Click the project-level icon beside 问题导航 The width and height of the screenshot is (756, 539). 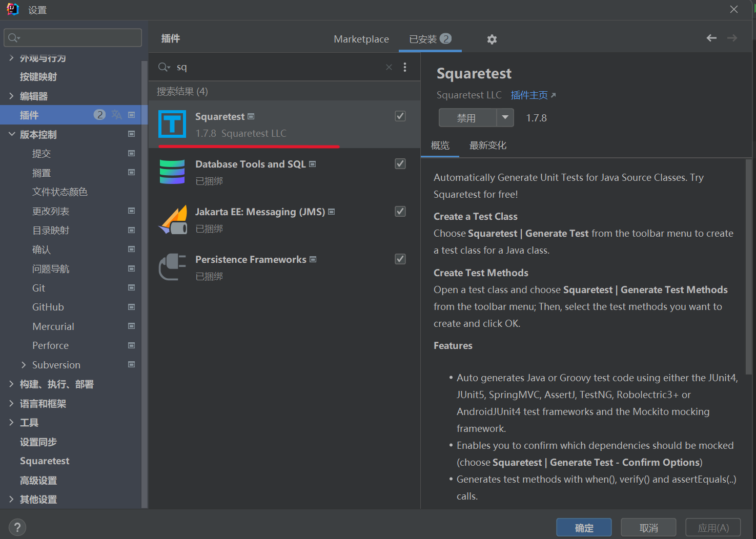point(132,268)
